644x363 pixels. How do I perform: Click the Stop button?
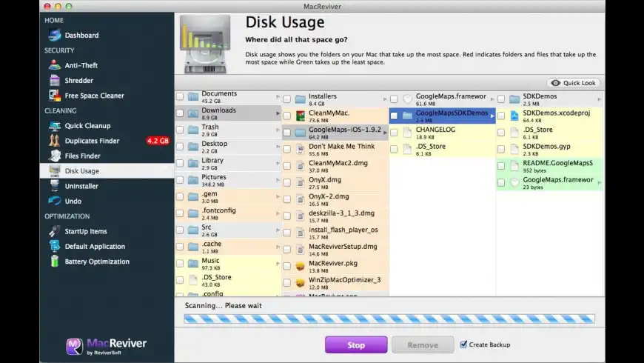coord(356,345)
